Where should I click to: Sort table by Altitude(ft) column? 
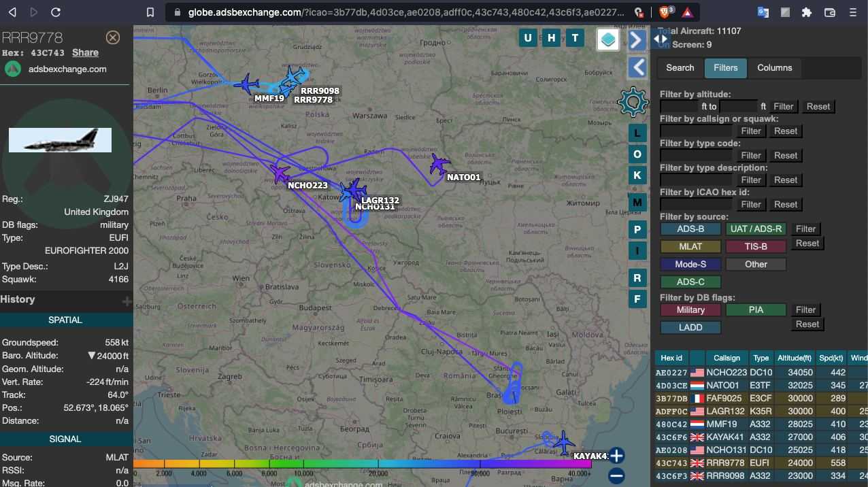coord(794,358)
